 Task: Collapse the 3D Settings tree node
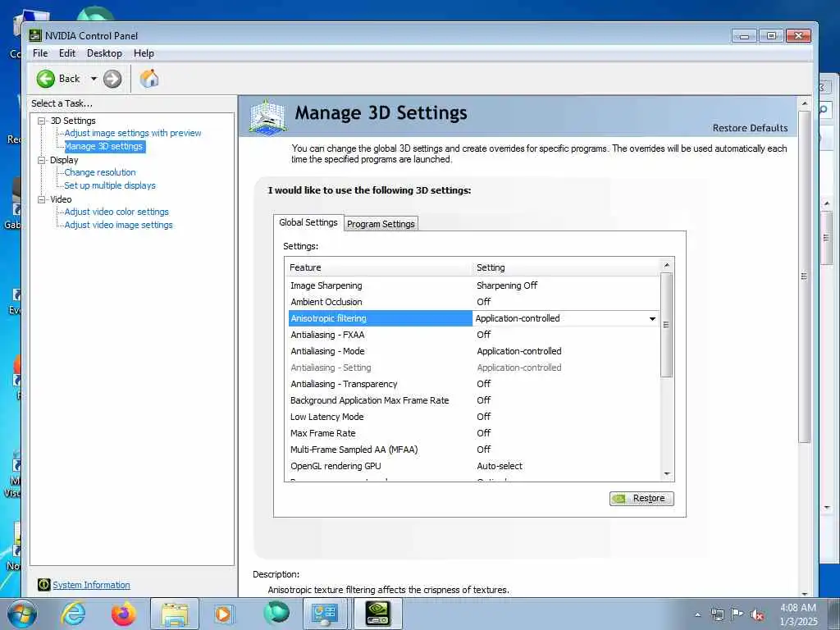pos(41,121)
